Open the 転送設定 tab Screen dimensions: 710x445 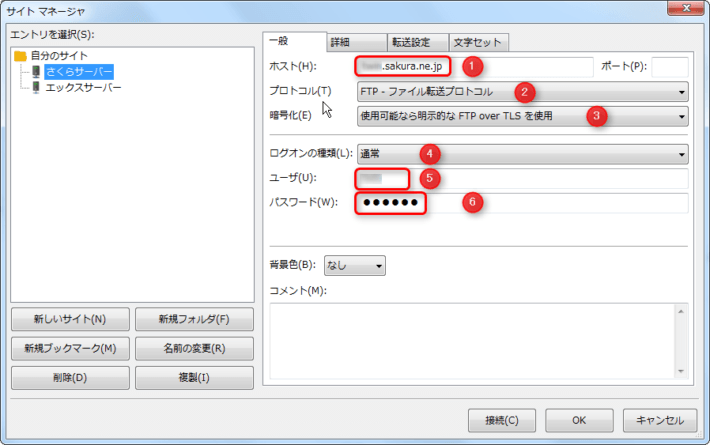(418, 43)
